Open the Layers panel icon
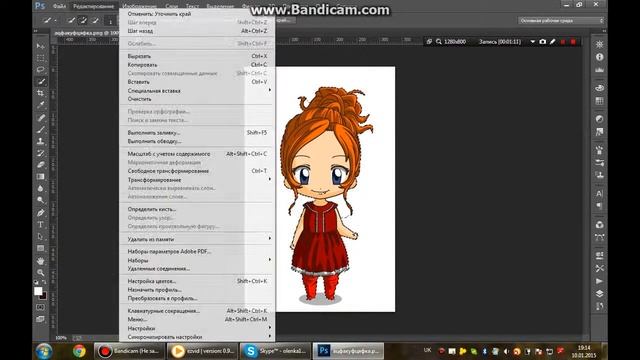Screen dimensions: 640x360 point(599,293)
